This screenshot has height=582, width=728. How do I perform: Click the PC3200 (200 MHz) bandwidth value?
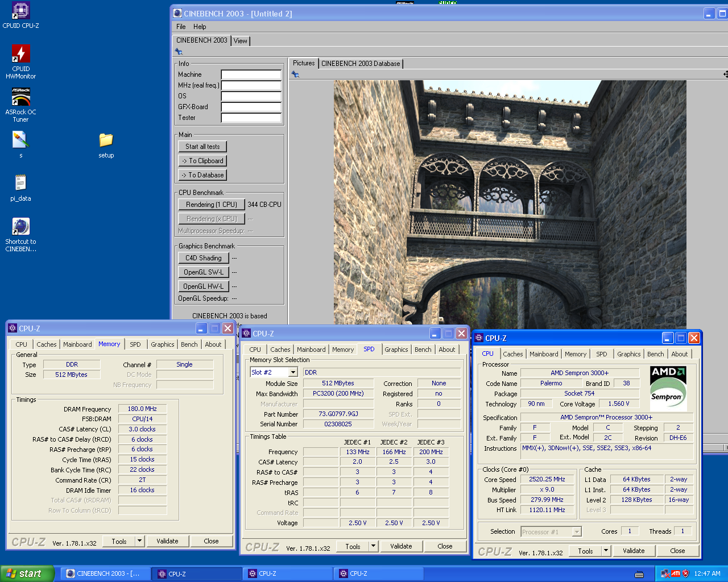pos(338,393)
